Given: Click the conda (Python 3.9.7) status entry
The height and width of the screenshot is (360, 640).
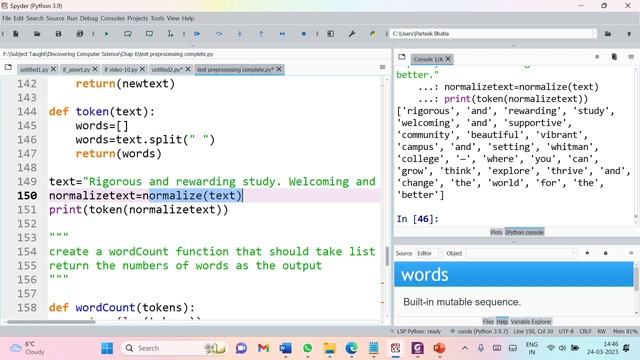Looking at the screenshot, I should click(479, 331).
